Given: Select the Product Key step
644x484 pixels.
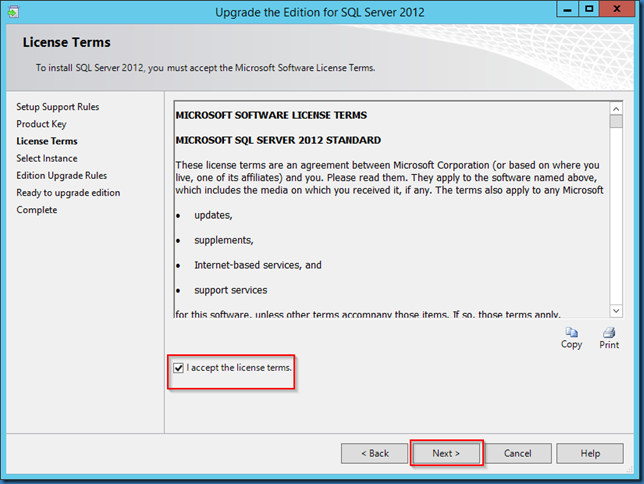Looking at the screenshot, I should (41, 124).
